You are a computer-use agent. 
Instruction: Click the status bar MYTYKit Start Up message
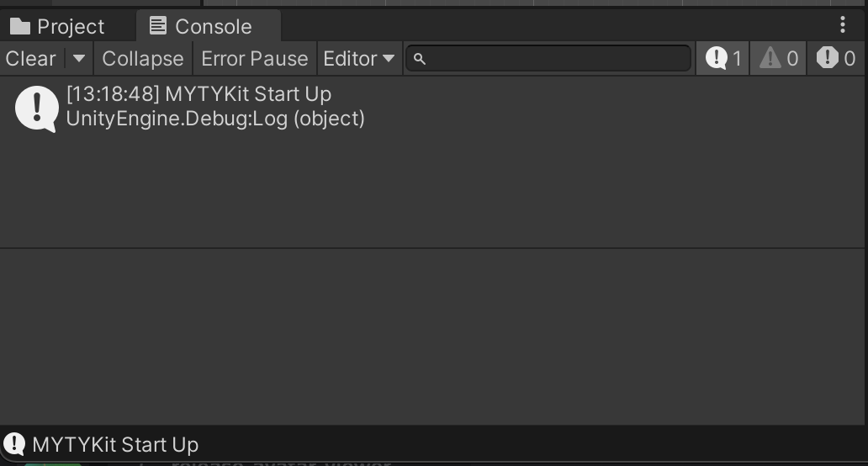click(x=115, y=444)
